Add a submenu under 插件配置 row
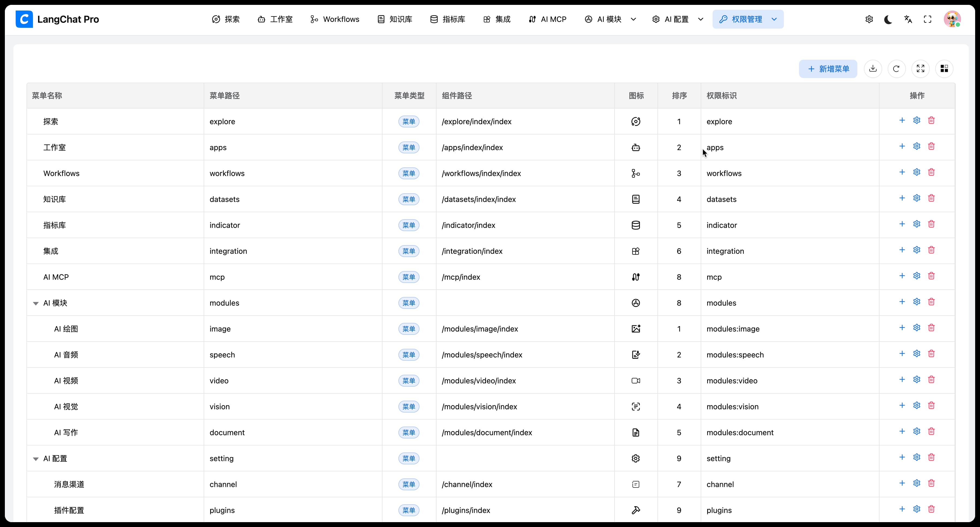 [902, 509]
